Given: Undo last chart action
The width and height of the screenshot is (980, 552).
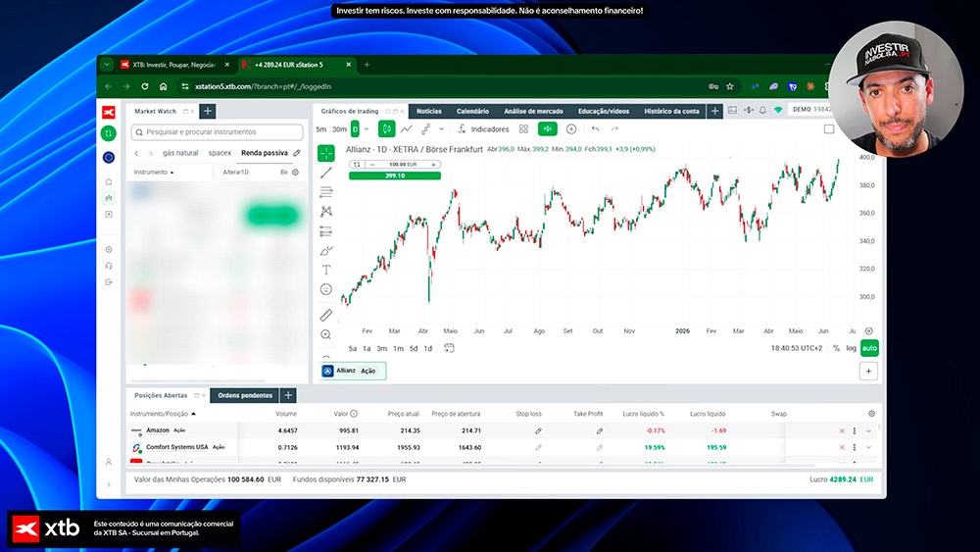Looking at the screenshot, I should pyautogui.click(x=596, y=128).
